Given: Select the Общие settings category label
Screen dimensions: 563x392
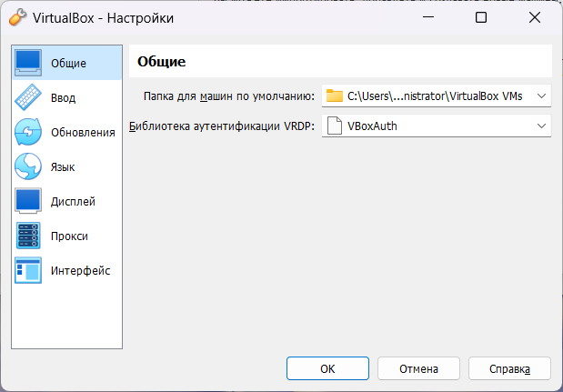Looking at the screenshot, I should point(68,63).
